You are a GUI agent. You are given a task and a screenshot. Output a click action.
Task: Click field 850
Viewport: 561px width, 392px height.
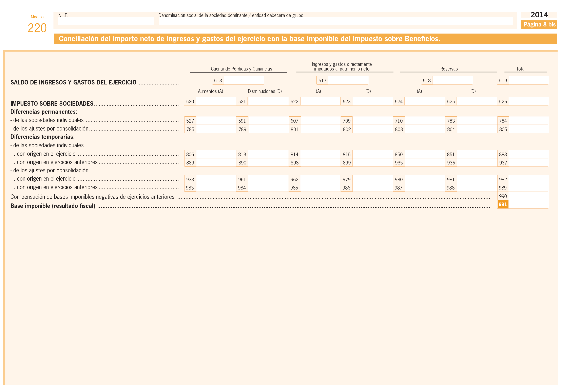(425, 154)
